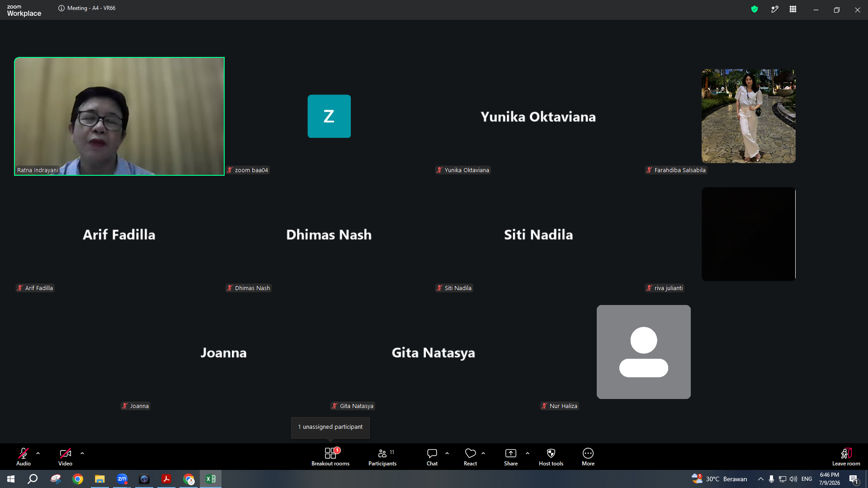Open the React emoji menu
Image resolution: width=868 pixels, height=488 pixels.
click(x=470, y=456)
